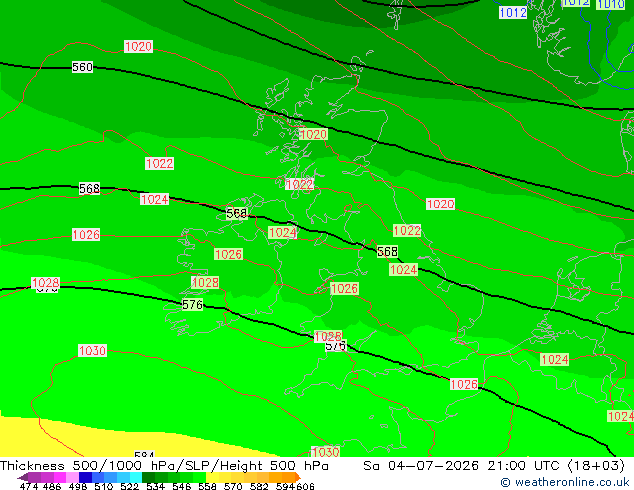634x490 pixels.
Task: Click the purple arrow tip of the legend
Action: click(23, 477)
